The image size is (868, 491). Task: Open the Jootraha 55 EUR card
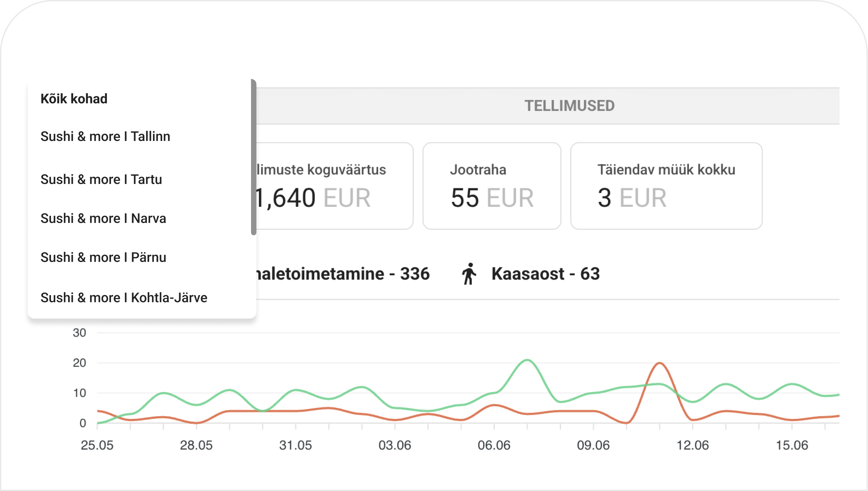[492, 186]
